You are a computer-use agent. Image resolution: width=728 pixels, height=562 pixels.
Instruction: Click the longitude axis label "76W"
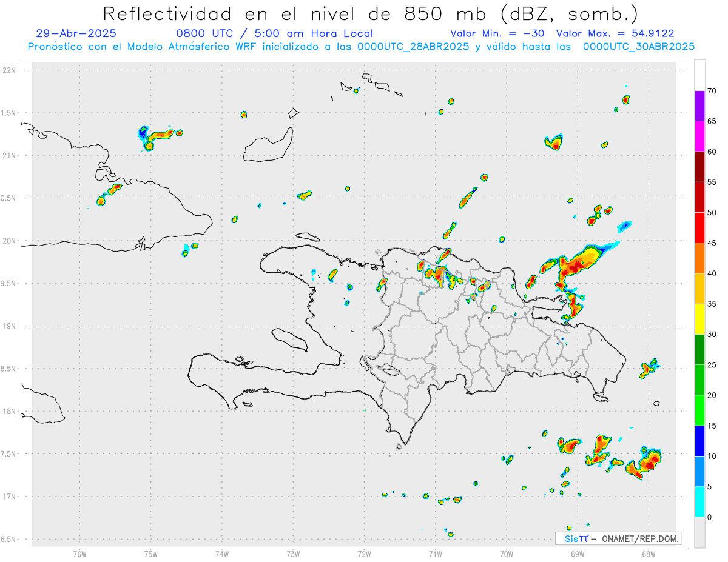[x=79, y=554]
